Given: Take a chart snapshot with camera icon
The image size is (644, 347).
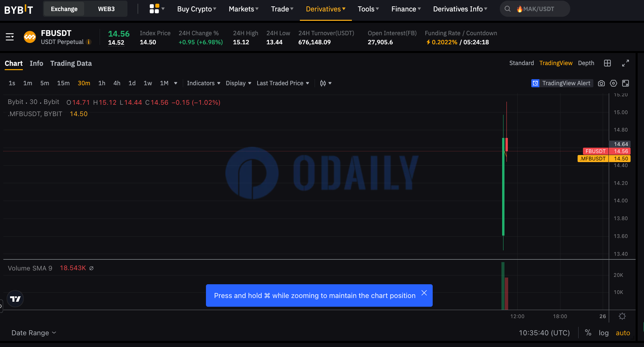Looking at the screenshot, I should pyautogui.click(x=601, y=83).
